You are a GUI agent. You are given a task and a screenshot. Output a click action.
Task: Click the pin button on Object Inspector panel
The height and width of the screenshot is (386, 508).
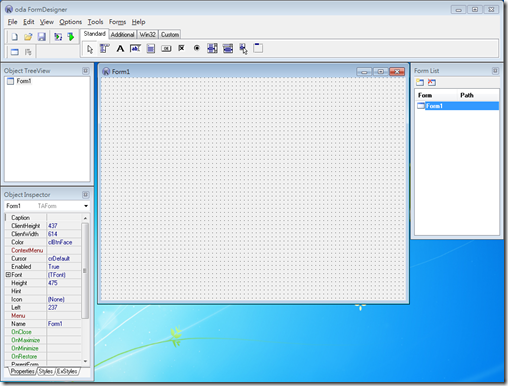tap(86, 194)
